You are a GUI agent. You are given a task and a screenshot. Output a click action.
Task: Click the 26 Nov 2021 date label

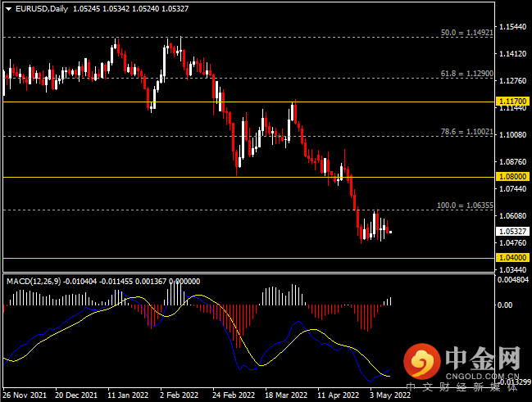tap(25, 395)
